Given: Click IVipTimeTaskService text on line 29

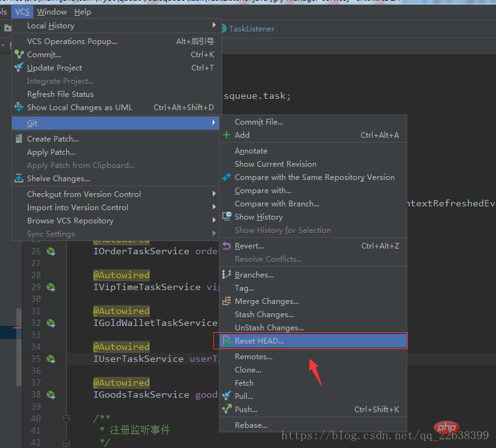Looking at the screenshot, I should pos(147,287).
